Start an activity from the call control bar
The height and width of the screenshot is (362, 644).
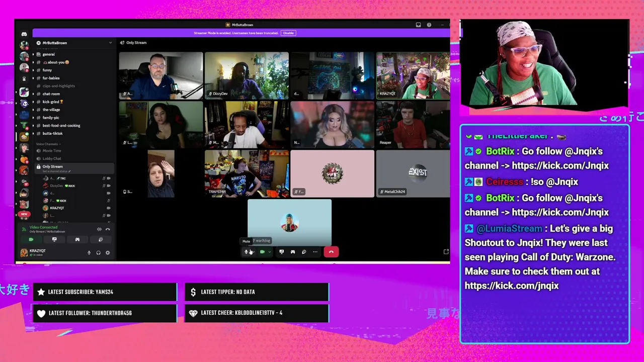pos(292,252)
